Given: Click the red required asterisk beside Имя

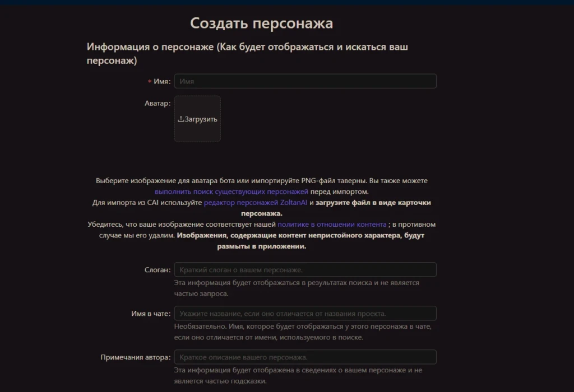Looking at the screenshot, I should (149, 82).
